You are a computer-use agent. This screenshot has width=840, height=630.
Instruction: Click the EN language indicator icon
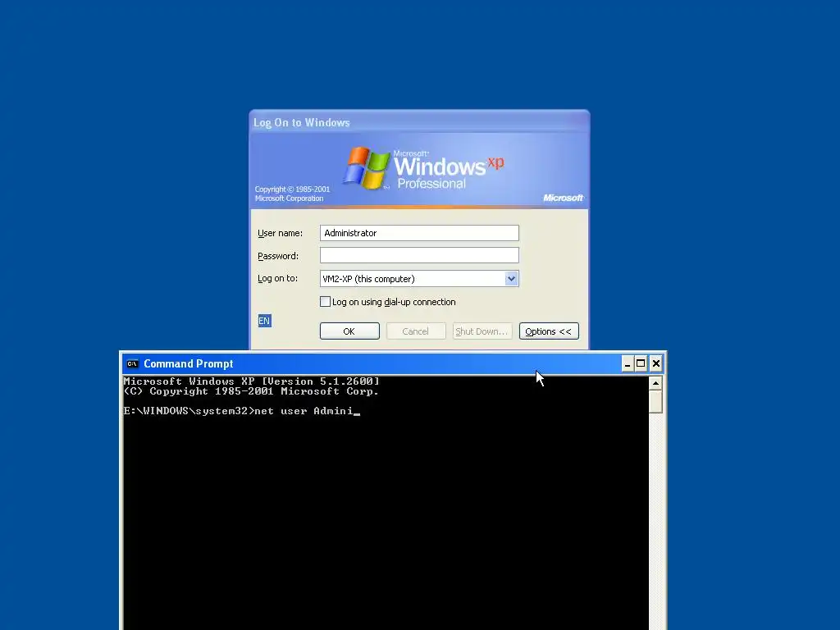(x=265, y=321)
